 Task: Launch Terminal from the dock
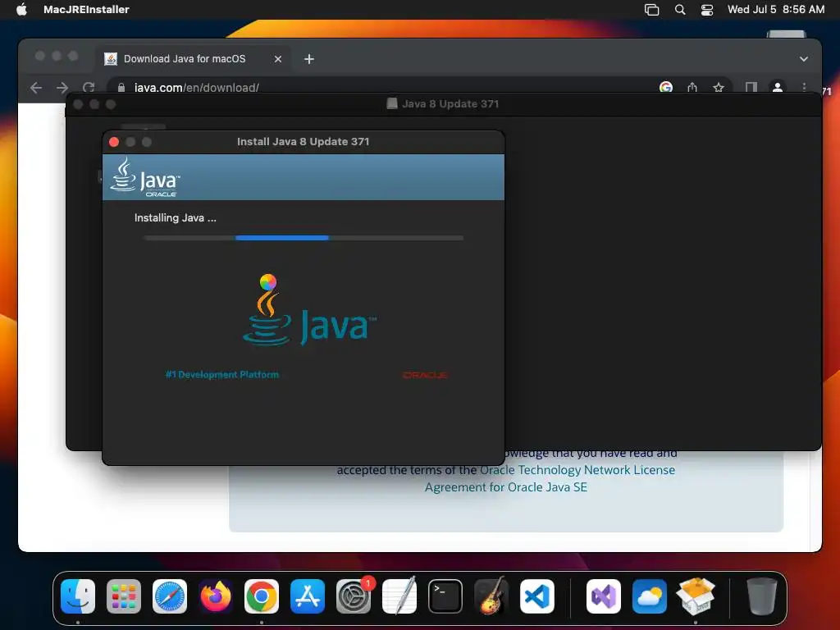(x=445, y=596)
